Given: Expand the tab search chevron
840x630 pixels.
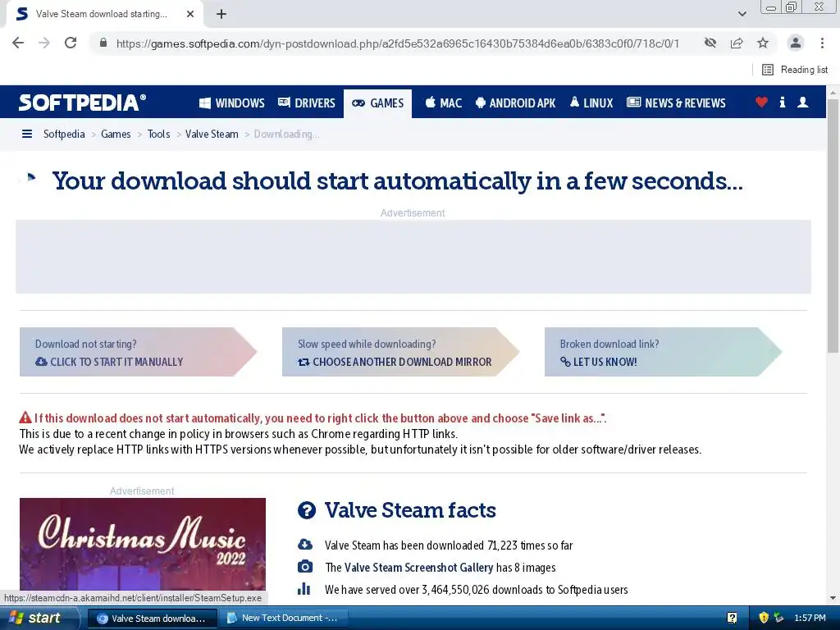Looking at the screenshot, I should click(x=742, y=14).
